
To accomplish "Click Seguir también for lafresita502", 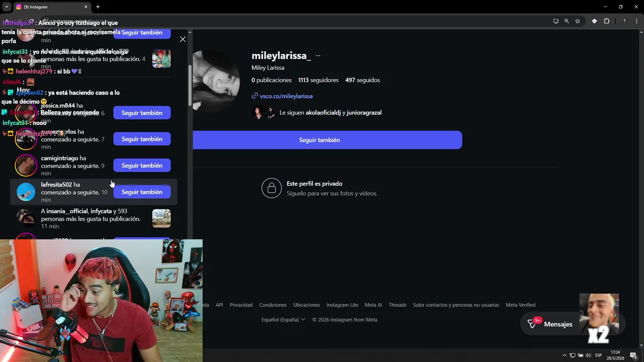I will point(142,192).
